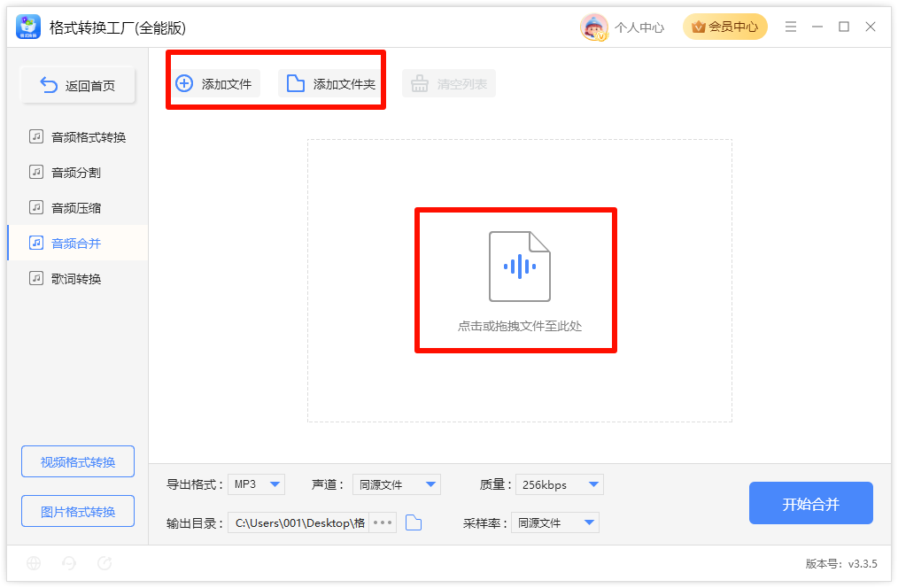Select 音频格式转换 in sidebar
898x588 pixels.
77,137
